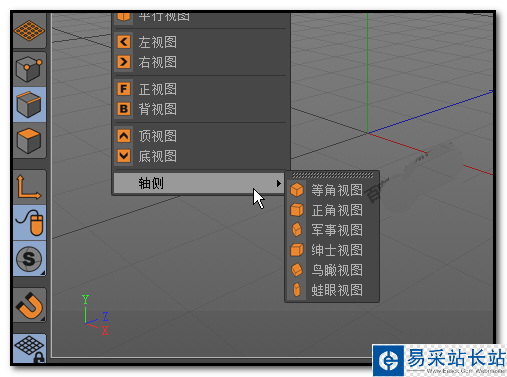
Task: Click the small arrow on the Snap icon
Action: 43,319
